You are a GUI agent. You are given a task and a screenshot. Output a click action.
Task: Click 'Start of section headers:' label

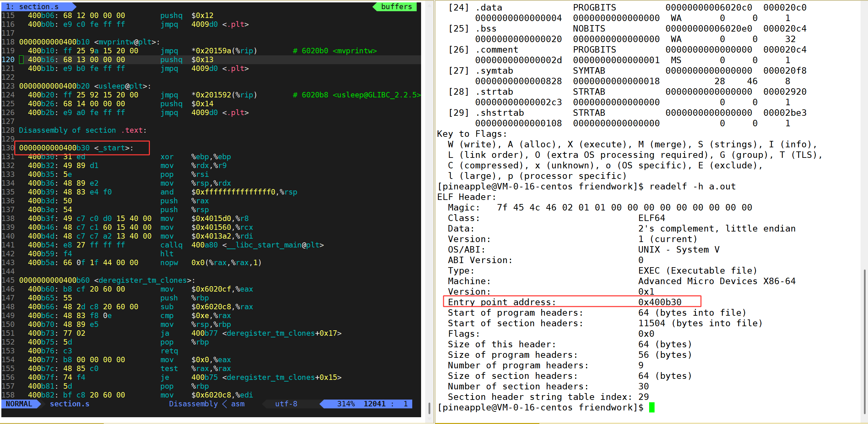coord(515,323)
